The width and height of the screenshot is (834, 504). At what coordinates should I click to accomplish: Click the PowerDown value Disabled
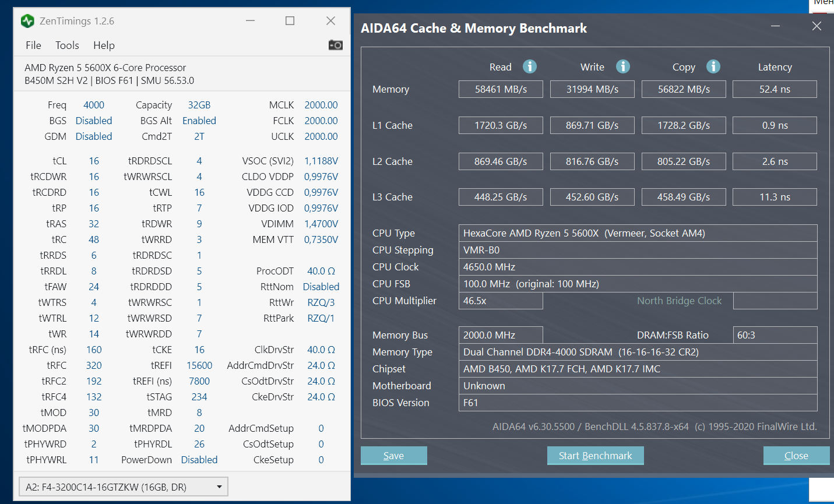[x=199, y=460]
